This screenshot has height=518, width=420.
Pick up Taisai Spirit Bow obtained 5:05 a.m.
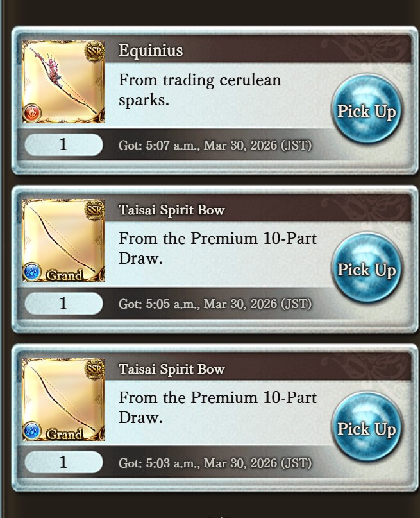click(x=367, y=268)
